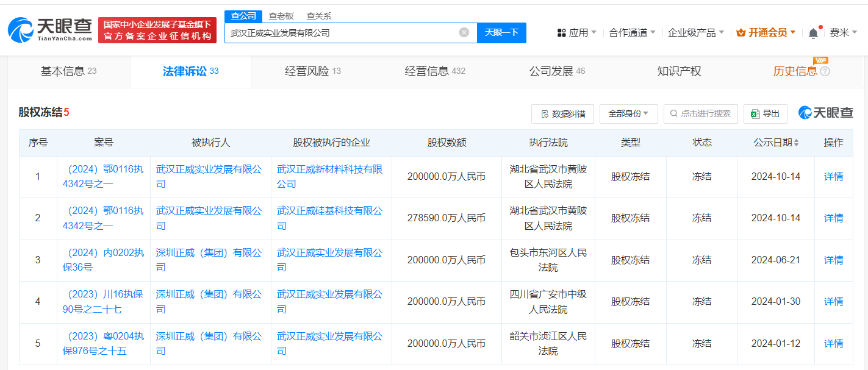Open the 应用 dropdown menu
868x370 pixels.
[x=577, y=33]
